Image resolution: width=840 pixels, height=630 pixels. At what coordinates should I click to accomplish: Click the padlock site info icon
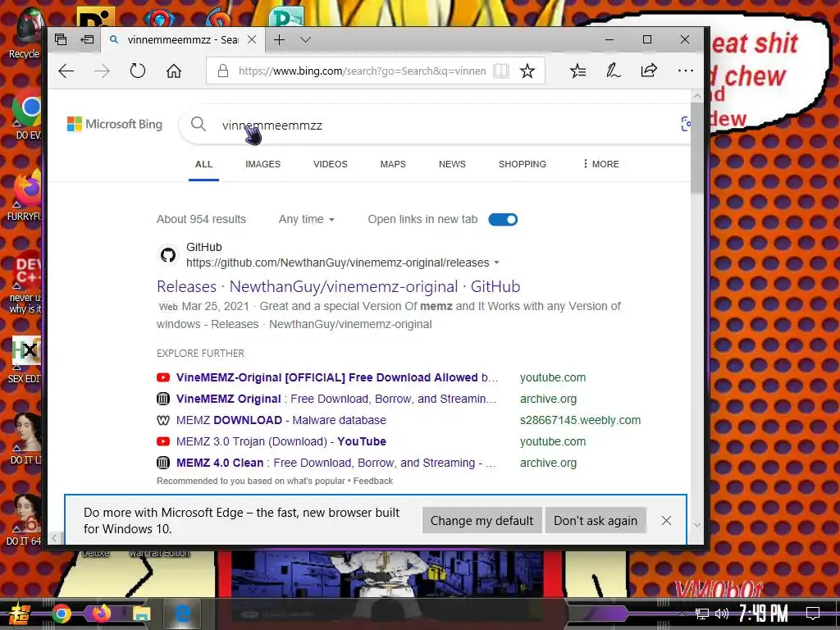coord(223,71)
